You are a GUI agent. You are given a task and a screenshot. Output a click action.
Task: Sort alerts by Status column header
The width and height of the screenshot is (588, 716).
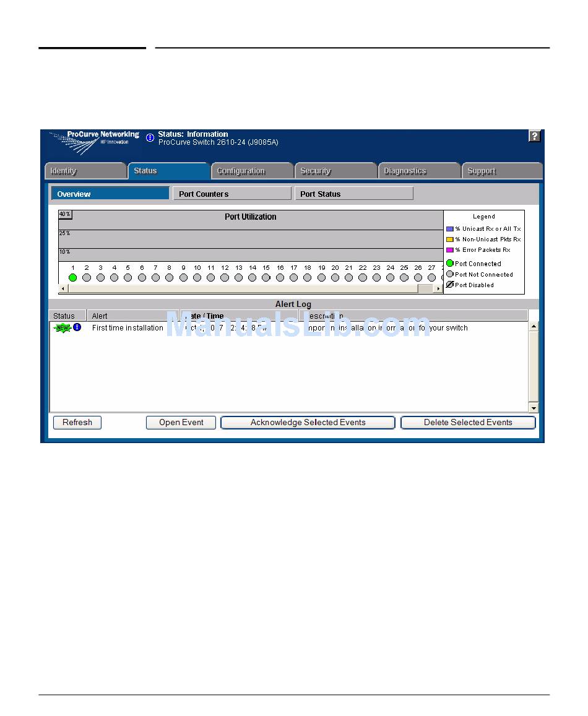67,316
